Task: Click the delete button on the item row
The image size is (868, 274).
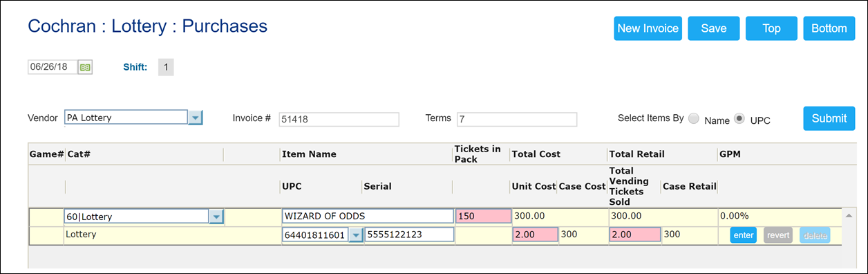Action: pyautogui.click(x=815, y=235)
